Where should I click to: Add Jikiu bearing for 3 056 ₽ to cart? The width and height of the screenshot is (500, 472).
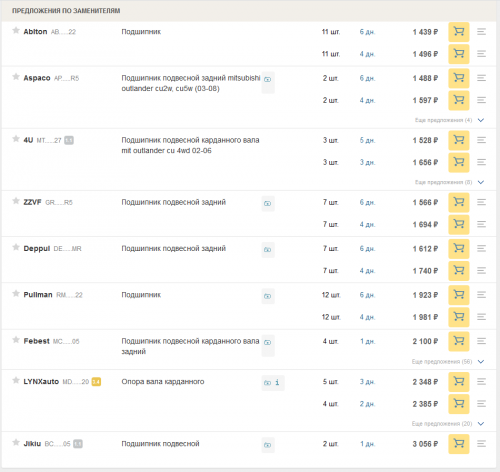pyautogui.click(x=459, y=444)
